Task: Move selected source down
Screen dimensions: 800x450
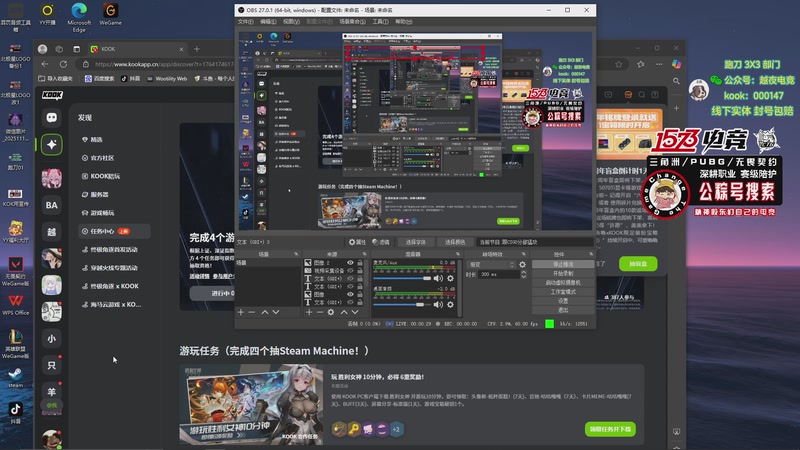Action: coord(355,312)
